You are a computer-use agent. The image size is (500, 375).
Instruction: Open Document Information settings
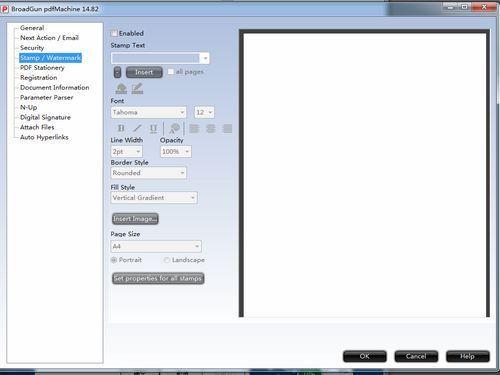coord(55,88)
